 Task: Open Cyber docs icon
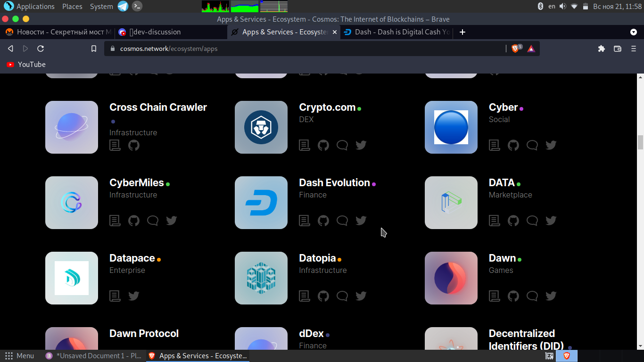click(495, 145)
